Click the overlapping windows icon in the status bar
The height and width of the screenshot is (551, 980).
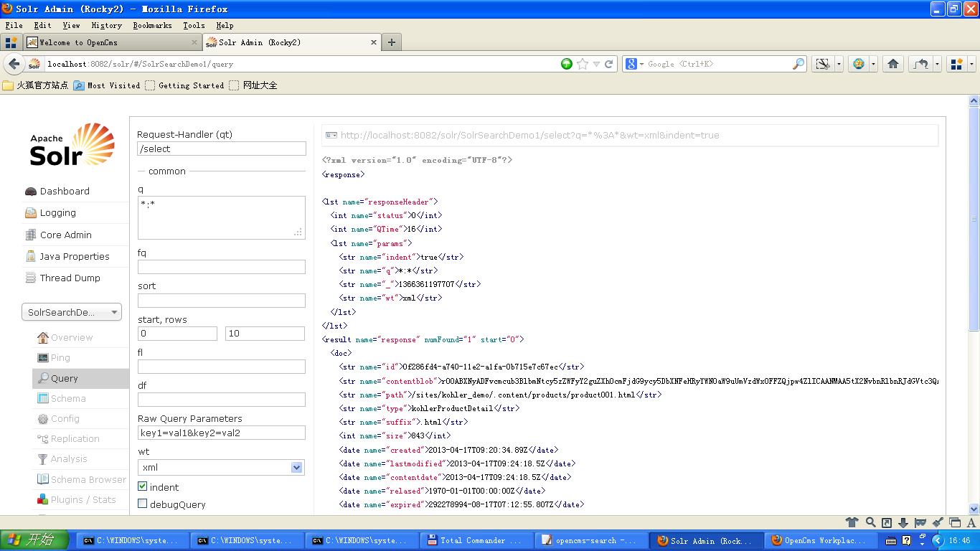tap(955, 522)
